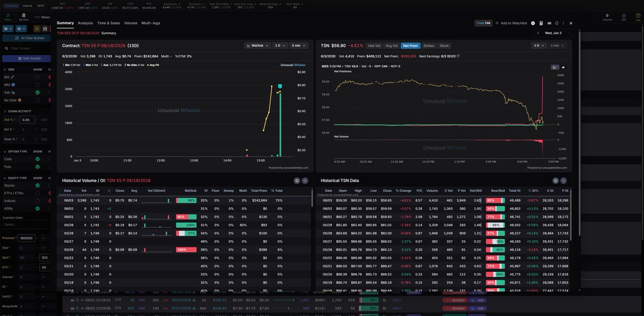Go to previous date with left arrow
The height and width of the screenshot is (316, 644).
pyautogui.click(x=538, y=33)
